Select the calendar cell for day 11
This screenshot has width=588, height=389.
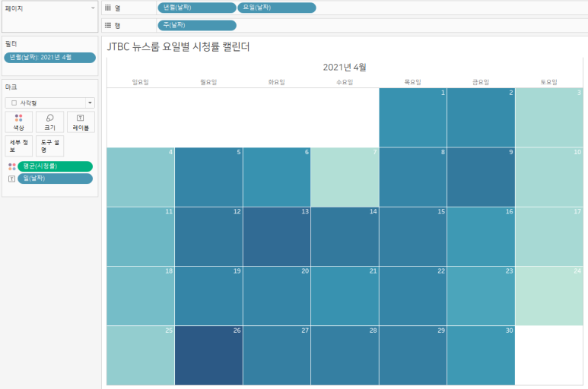140,236
